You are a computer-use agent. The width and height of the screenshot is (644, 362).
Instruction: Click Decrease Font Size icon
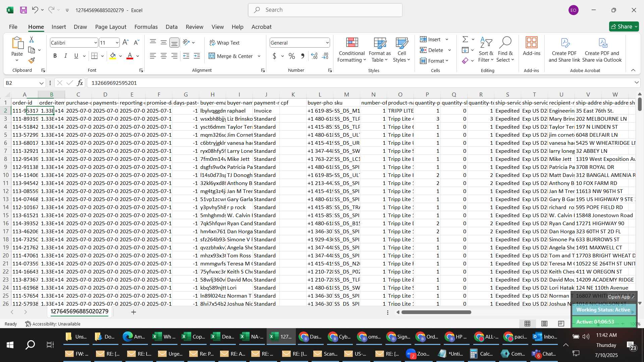(x=136, y=43)
